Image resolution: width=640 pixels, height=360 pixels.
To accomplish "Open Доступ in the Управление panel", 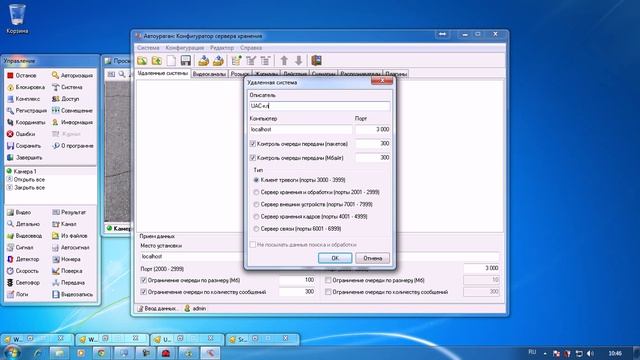I will [66, 99].
